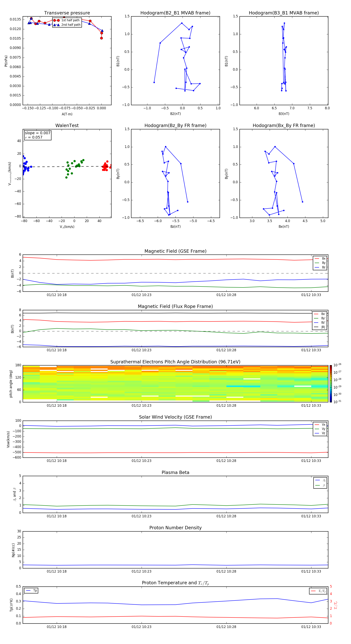Click the "10^-26" colorbar tick label
This screenshot has height=644, width=351.
(337, 365)
